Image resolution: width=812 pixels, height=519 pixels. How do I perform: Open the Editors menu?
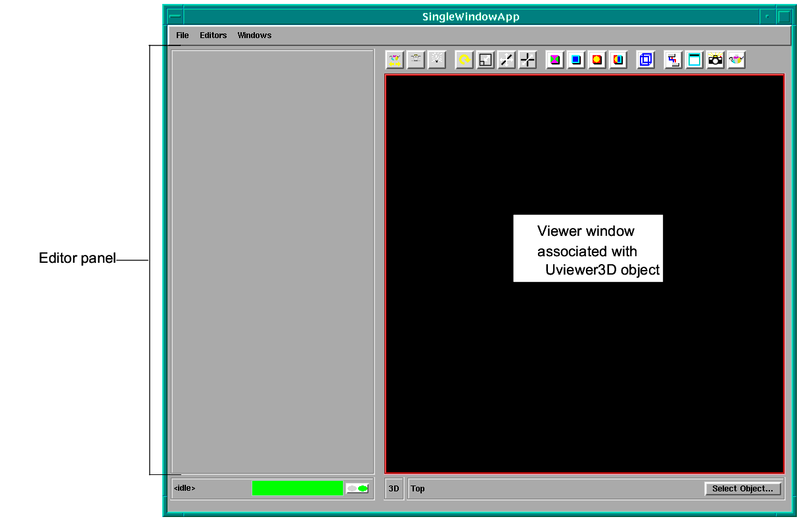point(213,35)
